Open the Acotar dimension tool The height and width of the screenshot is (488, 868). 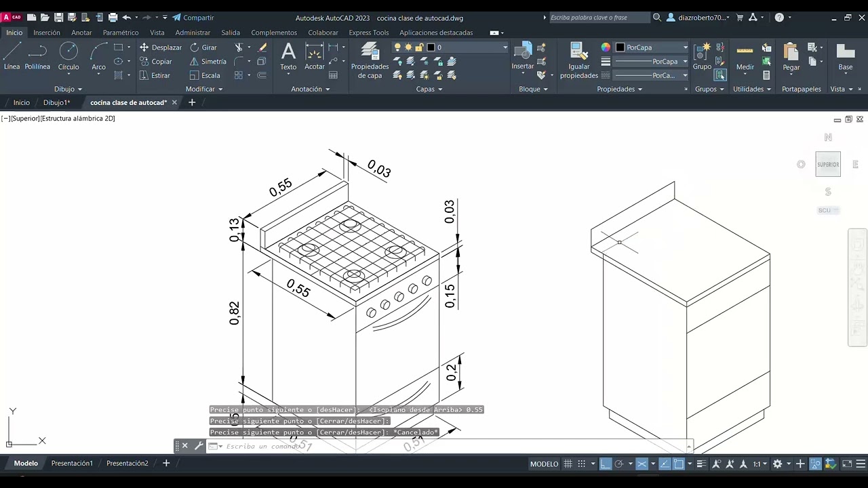coord(315,56)
